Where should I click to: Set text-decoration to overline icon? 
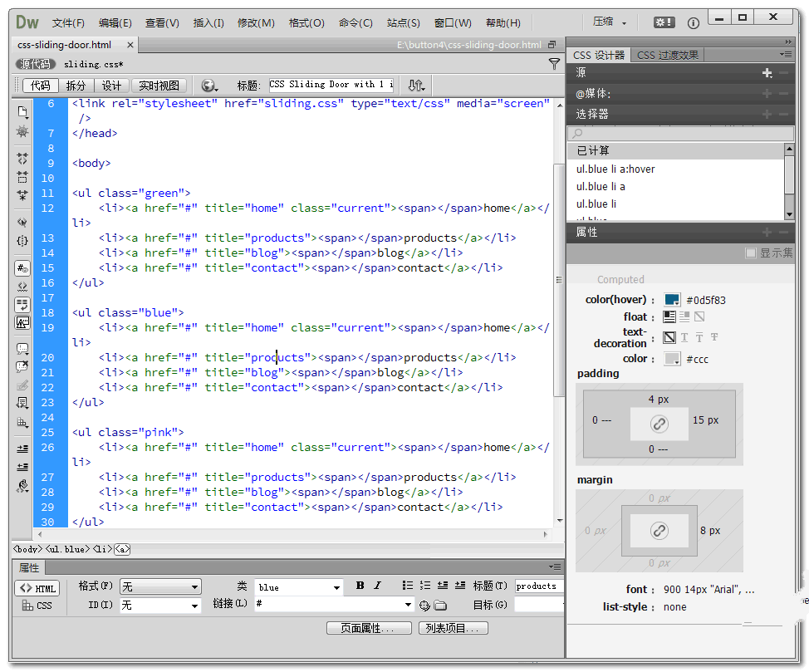[699, 337]
